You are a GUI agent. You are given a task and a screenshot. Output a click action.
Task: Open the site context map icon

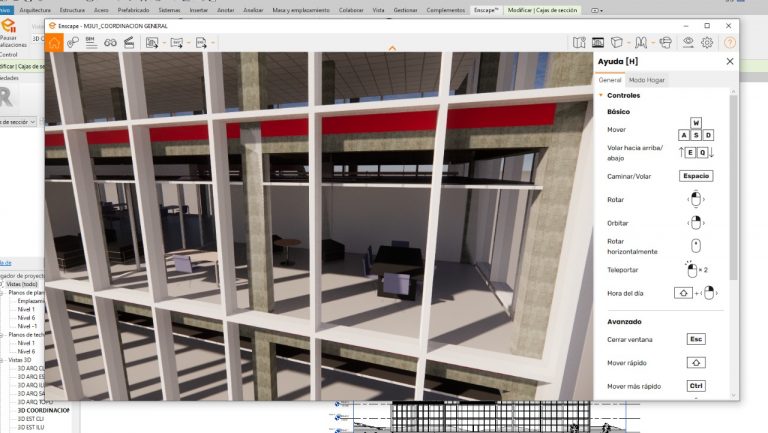coord(579,42)
